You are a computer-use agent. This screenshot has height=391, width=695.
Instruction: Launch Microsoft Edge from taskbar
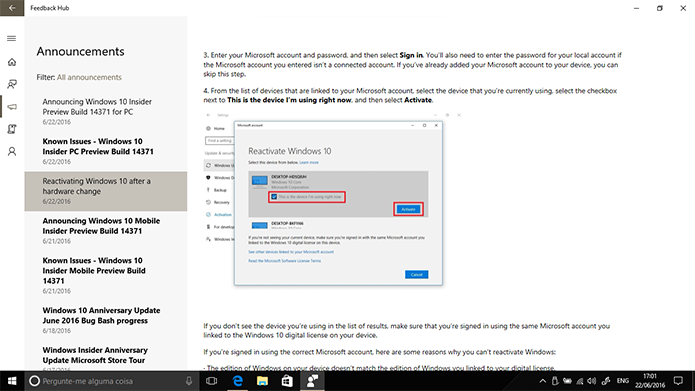(238, 381)
